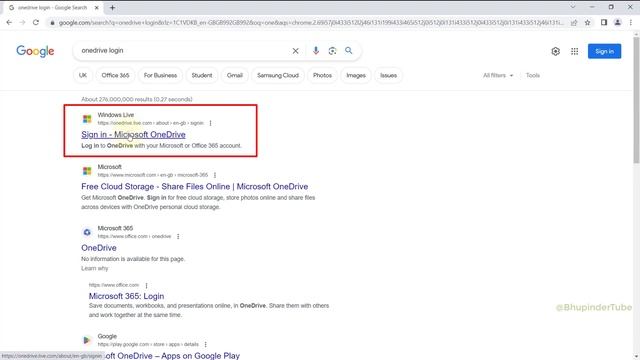
Task: Click the 'Learn why' link
Action: (x=95, y=268)
